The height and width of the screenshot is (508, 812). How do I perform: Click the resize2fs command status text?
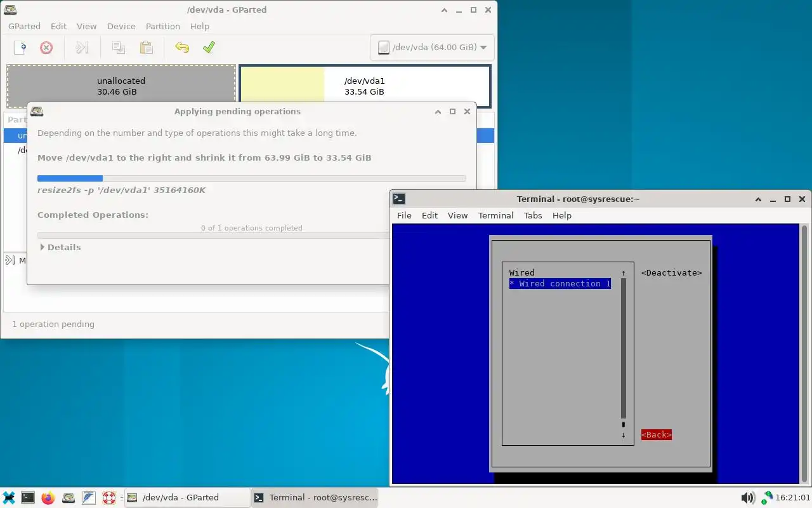click(x=121, y=190)
